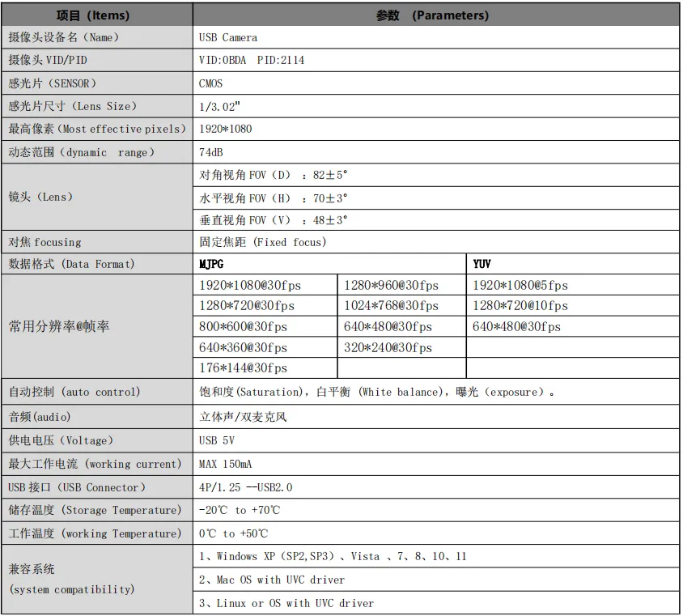Click the 1920*1080@5fps YUV cell

[520, 285]
